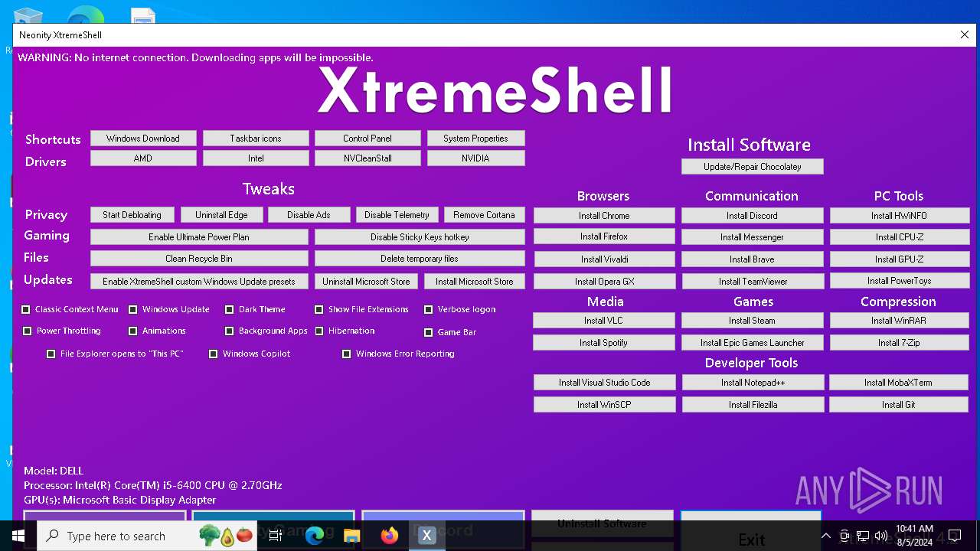Enable Dark Theme checkbox
Viewport: 980px width, 551px height.
(230, 309)
